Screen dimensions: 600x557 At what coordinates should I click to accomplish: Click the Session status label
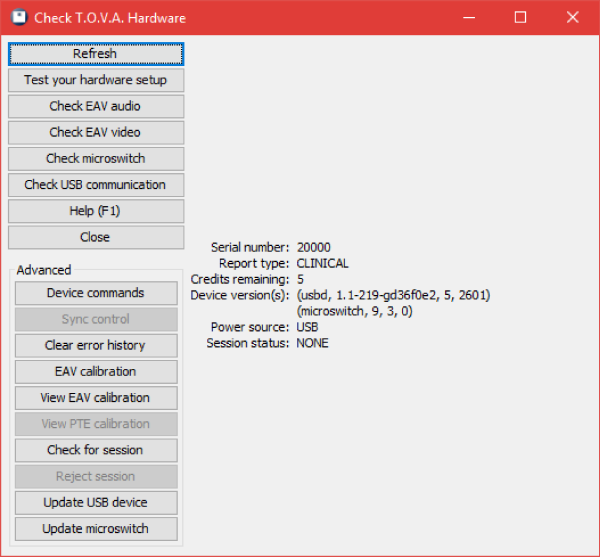pyautogui.click(x=248, y=343)
